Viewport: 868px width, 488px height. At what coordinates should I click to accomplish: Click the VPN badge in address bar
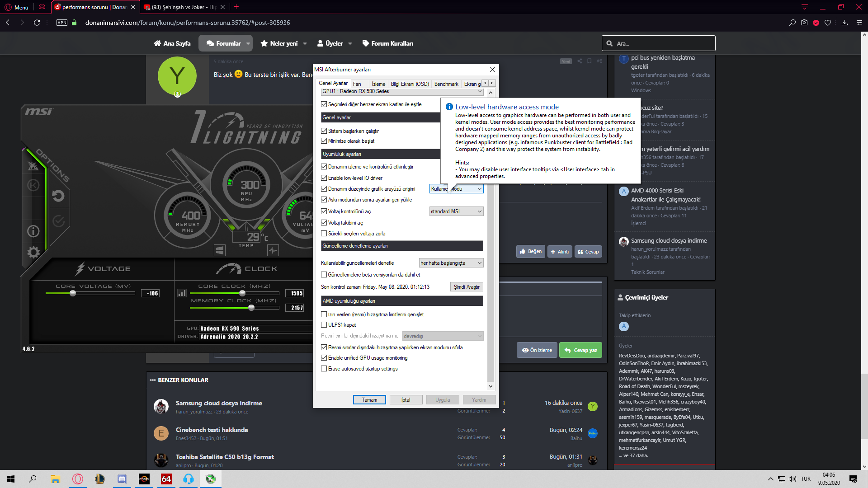click(62, 23)
